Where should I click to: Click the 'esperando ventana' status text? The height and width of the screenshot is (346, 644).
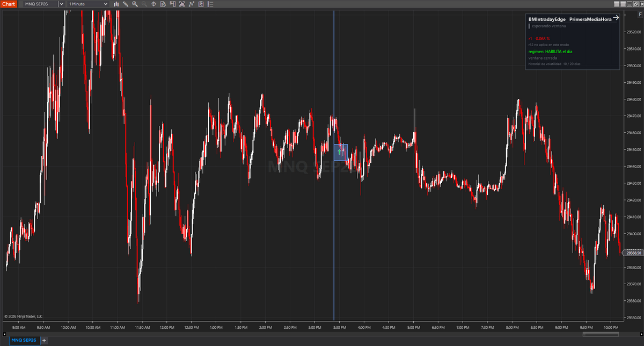pyautogui.click(x=548, y=25)
